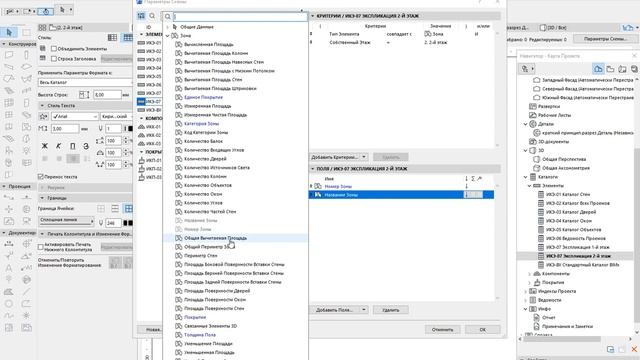This screenshot has height=360, width=640.
Task: Select the Dimension tool under Документирование
Action: [x=9, y=244]
